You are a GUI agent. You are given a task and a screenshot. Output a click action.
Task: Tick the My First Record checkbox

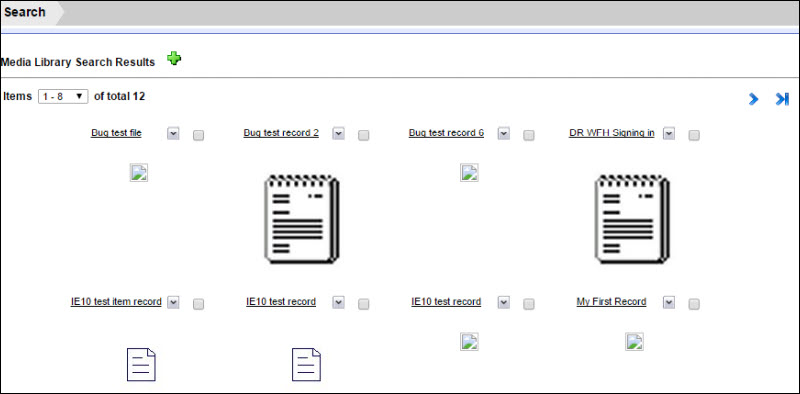[x=694, y=304]
